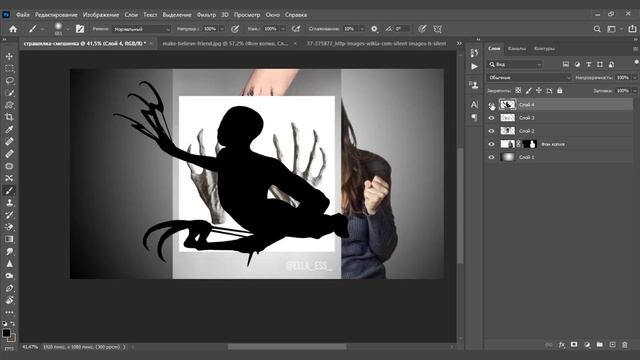Open flow slider dropdown arrow
Viewport: 640px width, 360px height.
(x=282, y=29)
